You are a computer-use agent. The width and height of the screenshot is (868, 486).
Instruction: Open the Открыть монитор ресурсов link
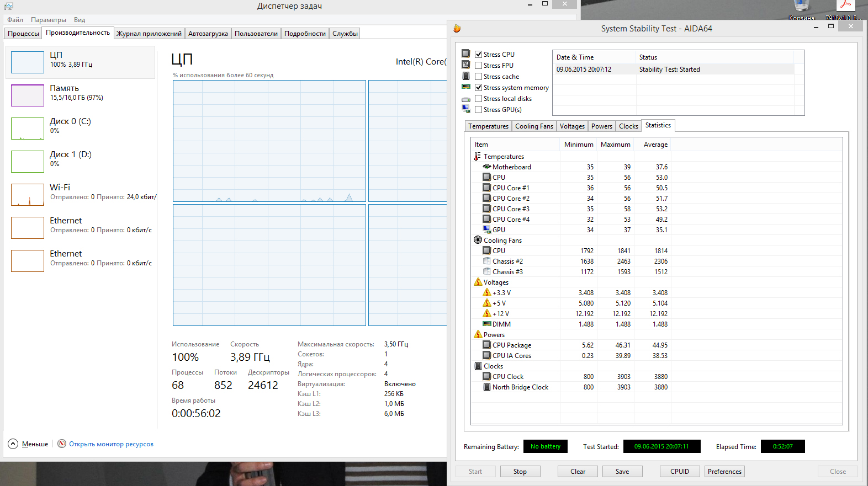click(x=111, y=444)
